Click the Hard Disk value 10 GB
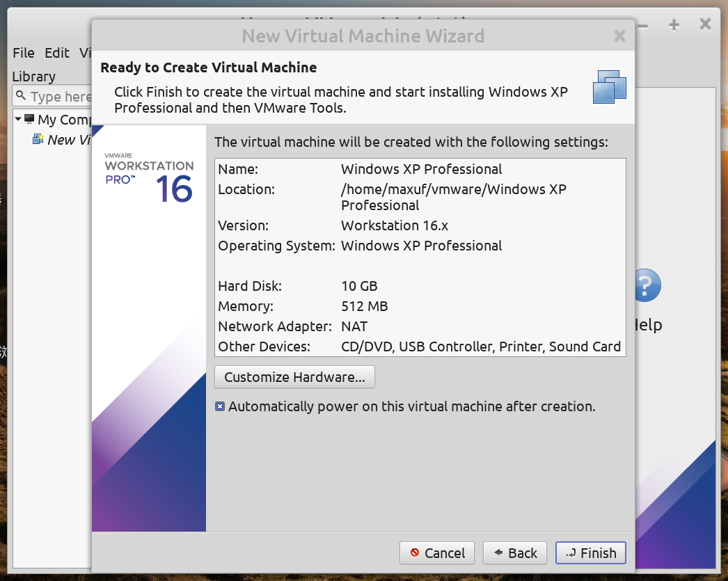 359,286
